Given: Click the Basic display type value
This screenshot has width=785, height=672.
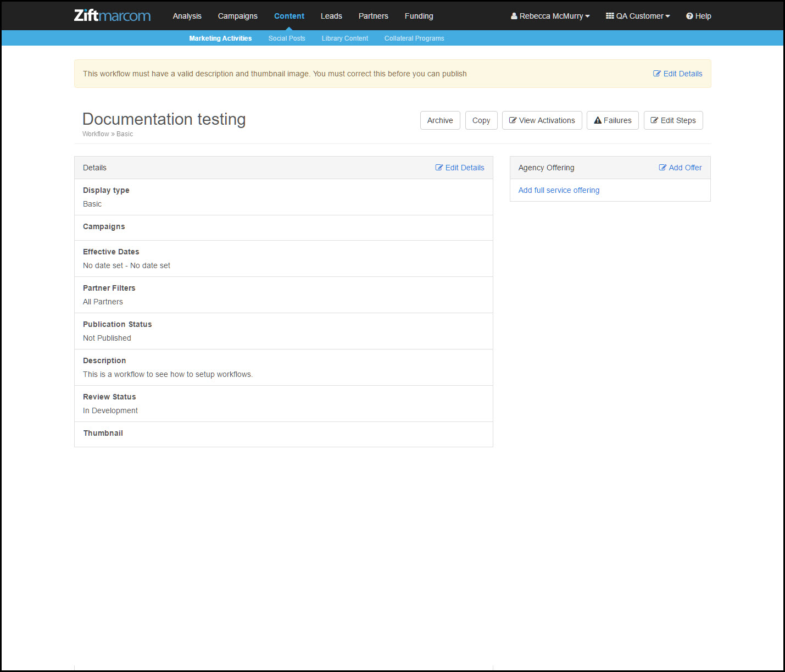Looking at the screenshot, I should point(92,204).
